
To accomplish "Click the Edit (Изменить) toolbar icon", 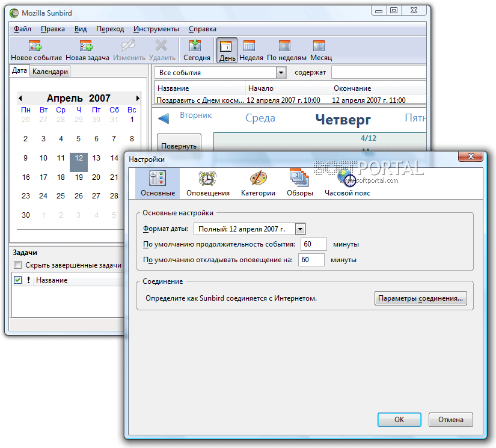I will tap(129, 46).
